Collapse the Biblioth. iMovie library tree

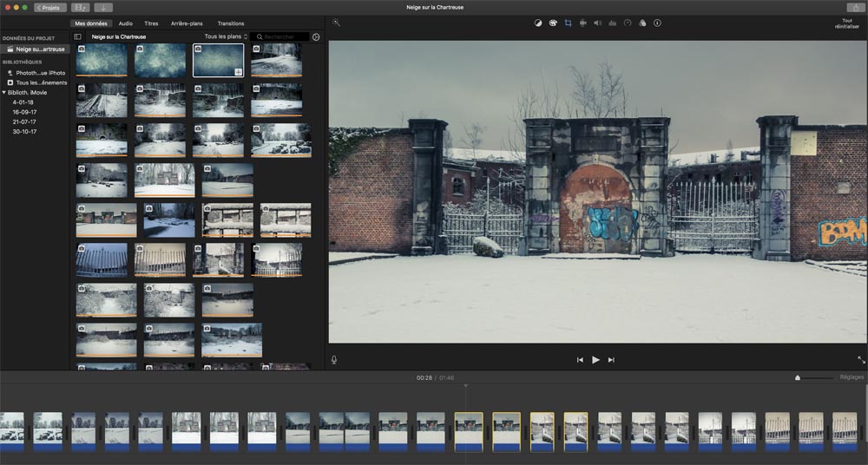coord(4,92)
